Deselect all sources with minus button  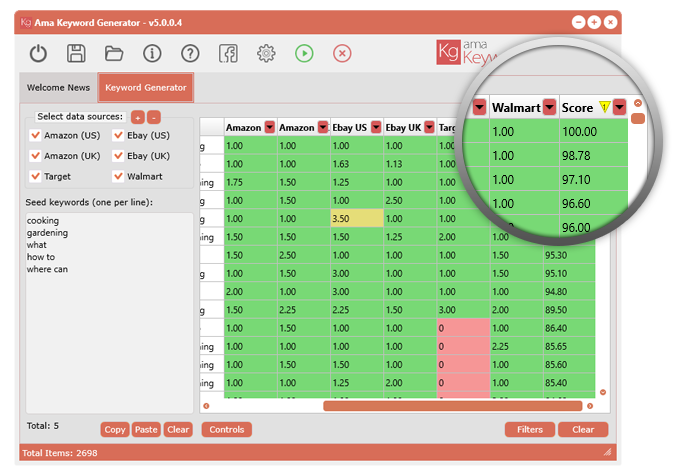click(x=154, y=117)
